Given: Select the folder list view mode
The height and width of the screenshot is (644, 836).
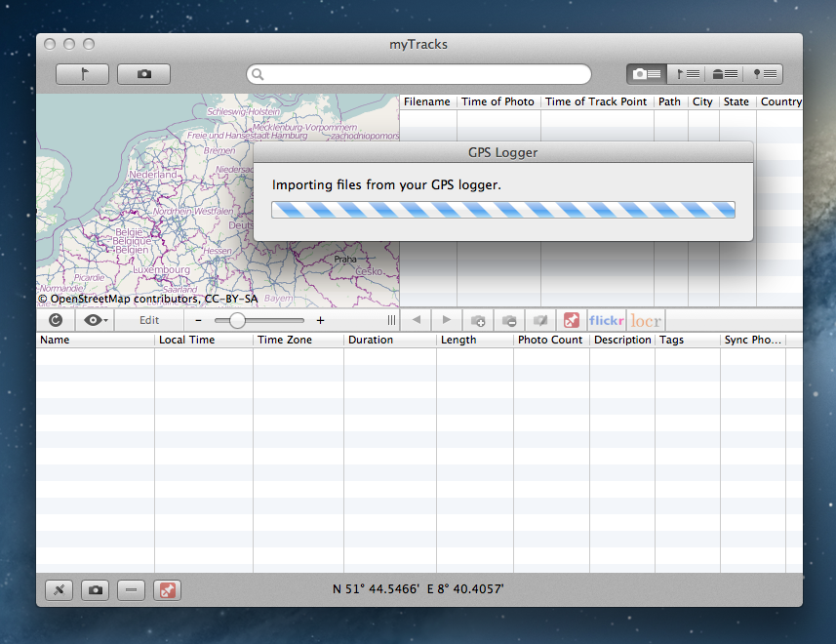Looking at the screenshot, I should click(725, 74).
